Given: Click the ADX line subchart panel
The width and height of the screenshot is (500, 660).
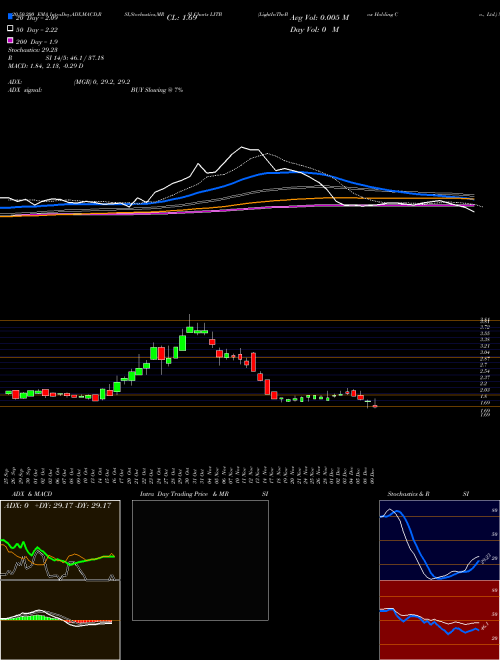Looking at the screenshot, I should [x=60, y=540].
